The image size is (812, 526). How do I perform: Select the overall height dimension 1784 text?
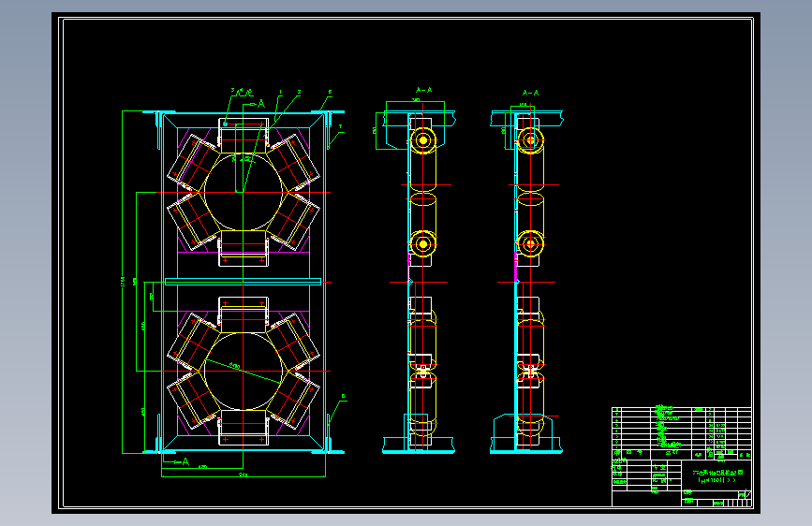(123, 282)
